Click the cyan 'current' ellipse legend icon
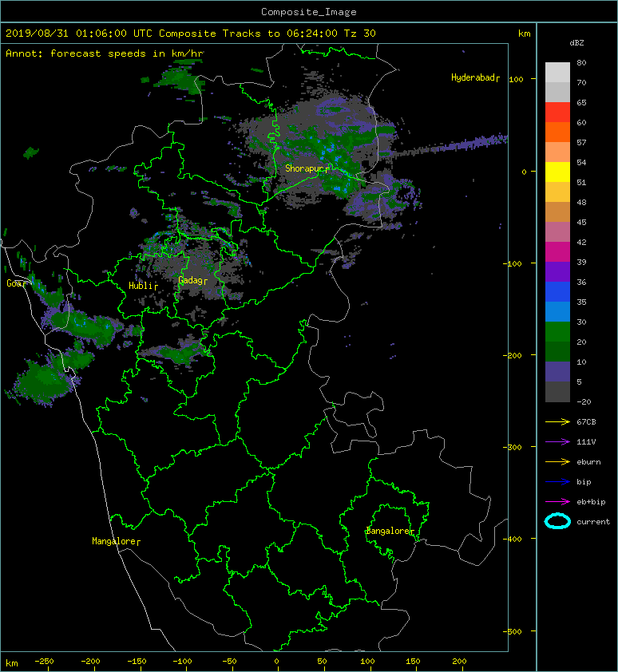The image size is (618, 672). [x=557, y=521]
